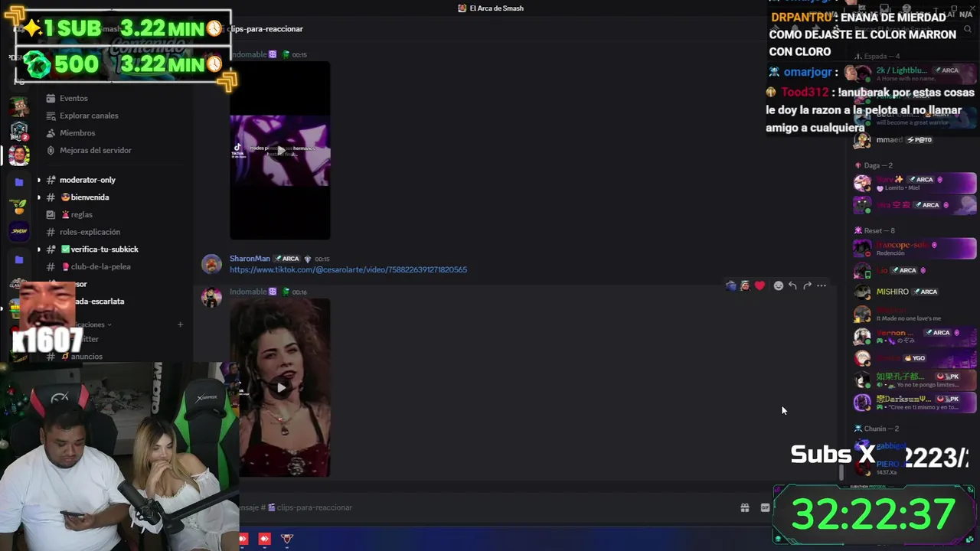Click the 如果孔子都 member entry

tap(914, 380)
